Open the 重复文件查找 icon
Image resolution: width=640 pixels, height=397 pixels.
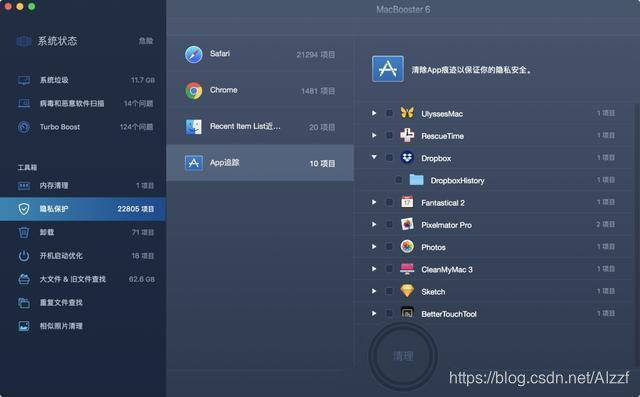24,303
